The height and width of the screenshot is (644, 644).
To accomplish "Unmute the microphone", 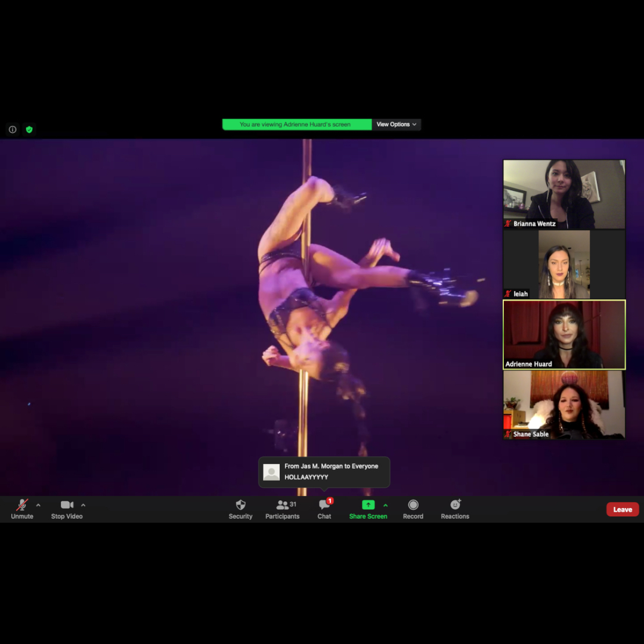I will click(x=22, y=509).
